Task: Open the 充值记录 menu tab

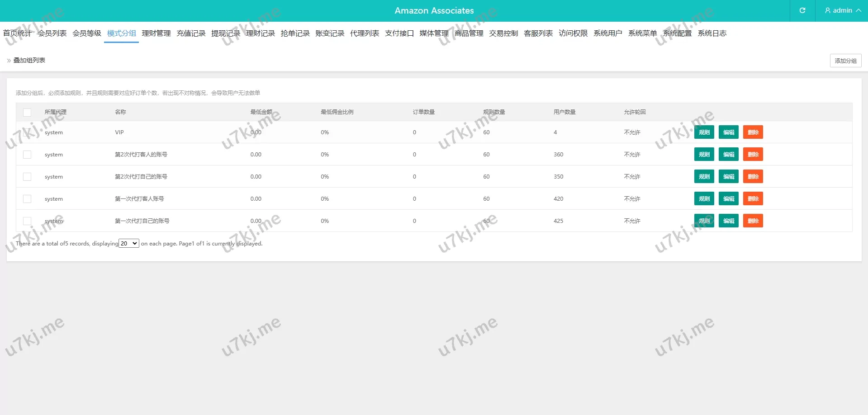Action: coord(191,33)
